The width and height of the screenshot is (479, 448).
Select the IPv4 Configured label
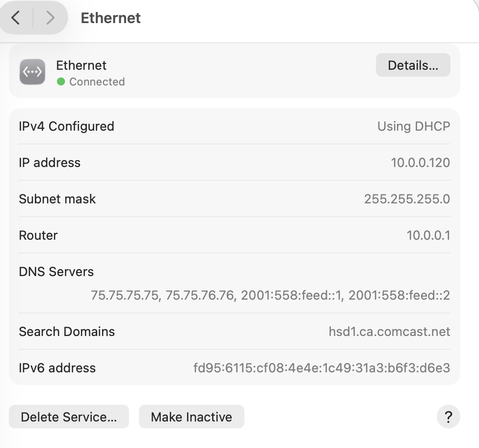66,126
